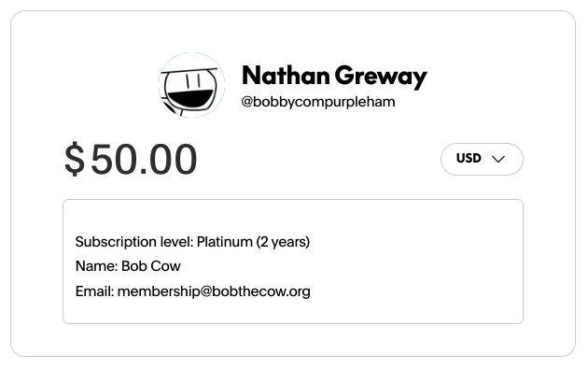Screen dimensions: 588x369
Task: Click the Subscription level: Platinum line
Action: 192,242
